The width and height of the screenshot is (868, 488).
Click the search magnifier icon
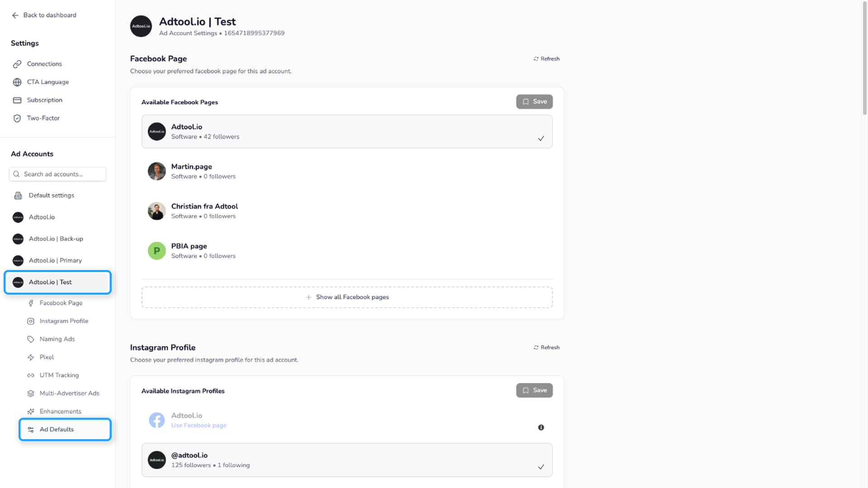[16, 174]
